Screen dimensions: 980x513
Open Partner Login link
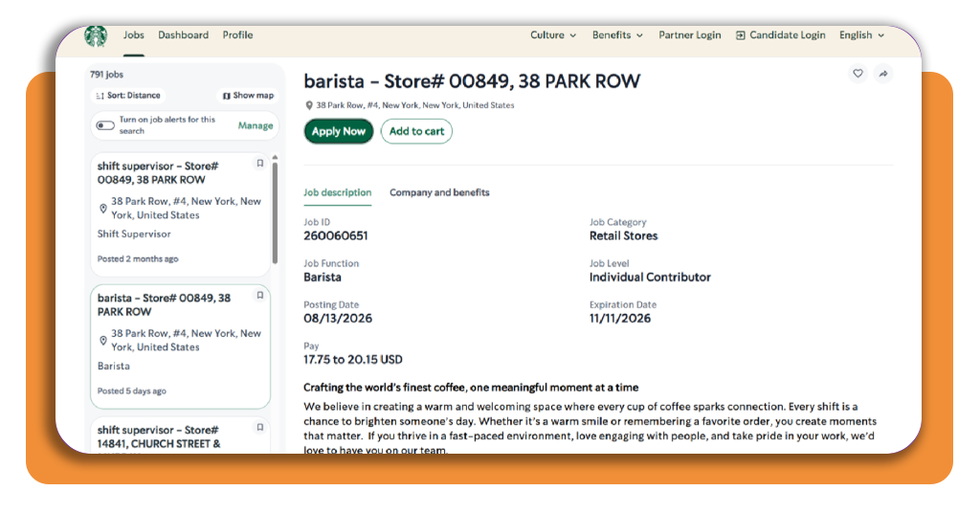689,35
